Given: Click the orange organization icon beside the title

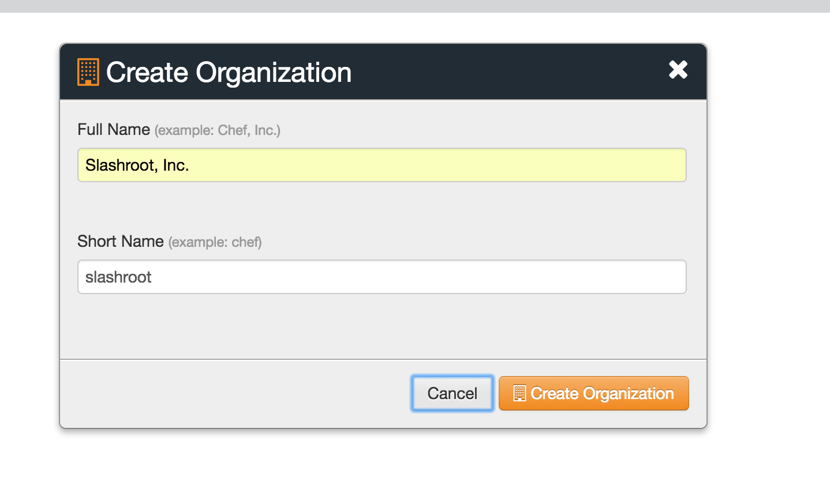Looking at the screenshot, I should coord(88,72).
